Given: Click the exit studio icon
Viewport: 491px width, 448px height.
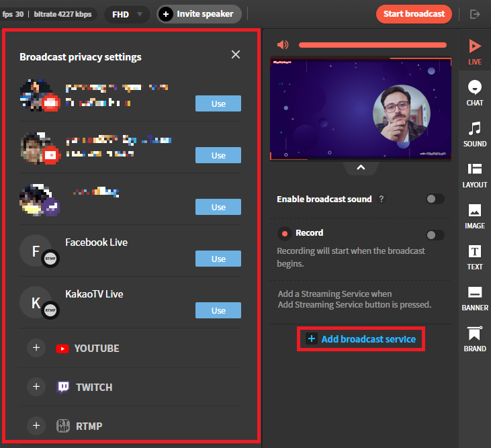Looking at the screenshot, I should 475,14.
